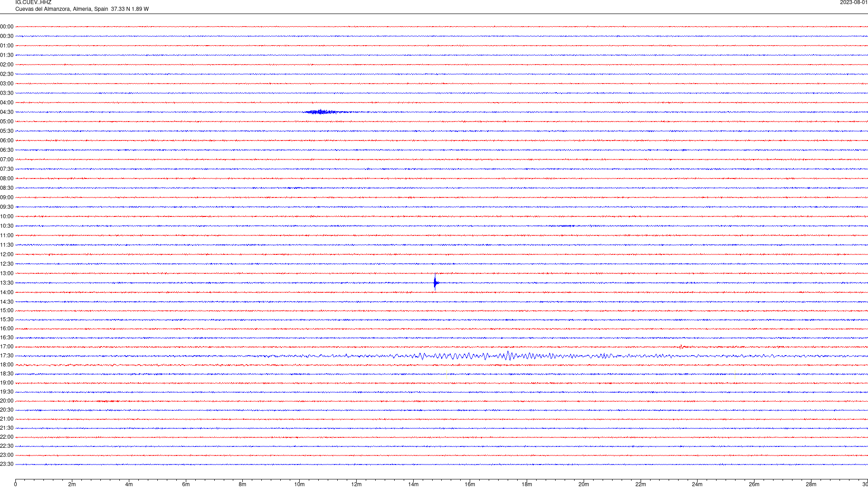Click the 10:00 time label
Viewport: 868px width, 488px height.
point(7,216)
